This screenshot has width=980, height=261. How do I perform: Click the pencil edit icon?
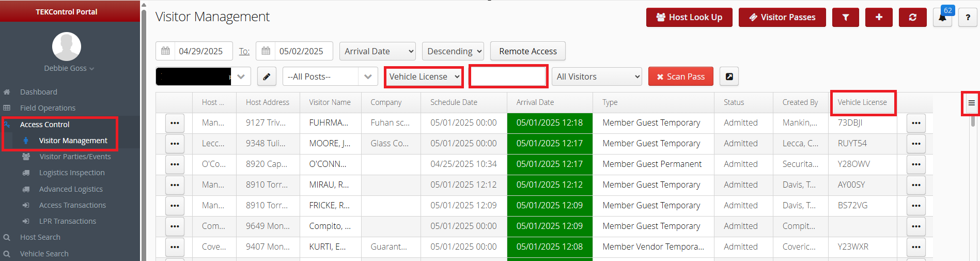267,76
